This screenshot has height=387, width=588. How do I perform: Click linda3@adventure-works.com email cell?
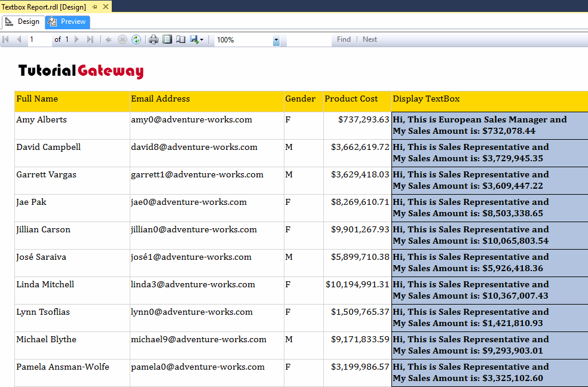207,290
